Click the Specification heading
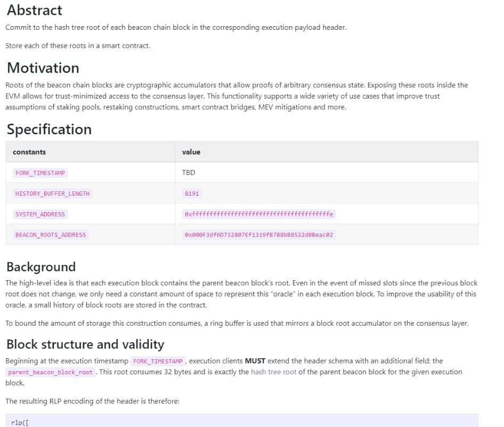This screenshot has width=504, height=427. point(49,129)
